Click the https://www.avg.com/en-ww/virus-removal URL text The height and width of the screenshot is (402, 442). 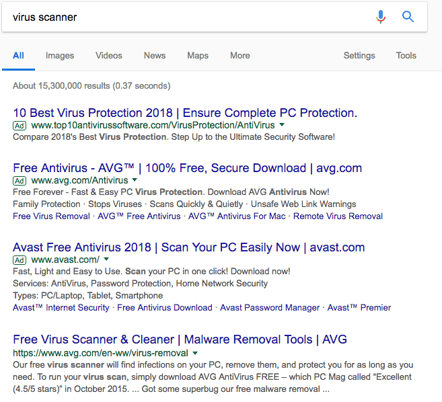point(101,353)
